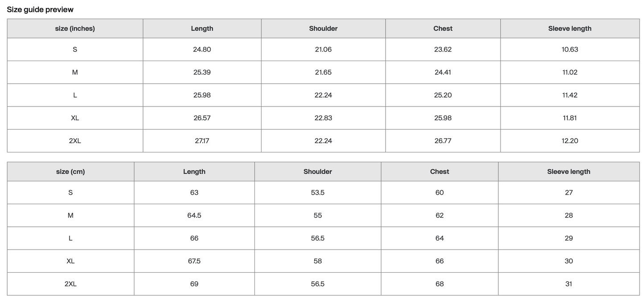Click the 27.17 length cell
The width and height of the screenshot is (644, 303).
[202, 141]
